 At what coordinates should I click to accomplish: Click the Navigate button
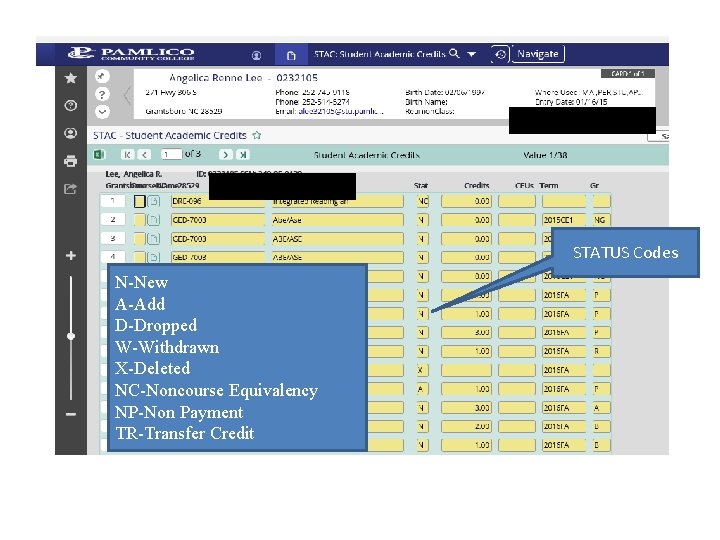point(538,54)
